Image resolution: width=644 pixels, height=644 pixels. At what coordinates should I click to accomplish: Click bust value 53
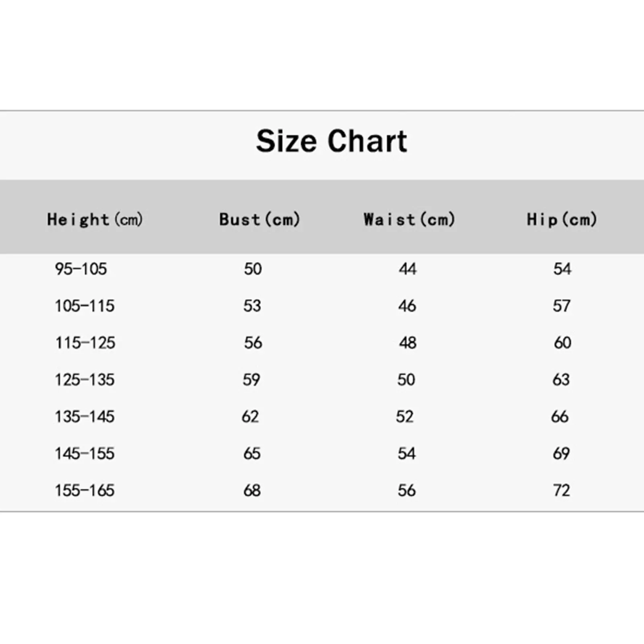252,306
